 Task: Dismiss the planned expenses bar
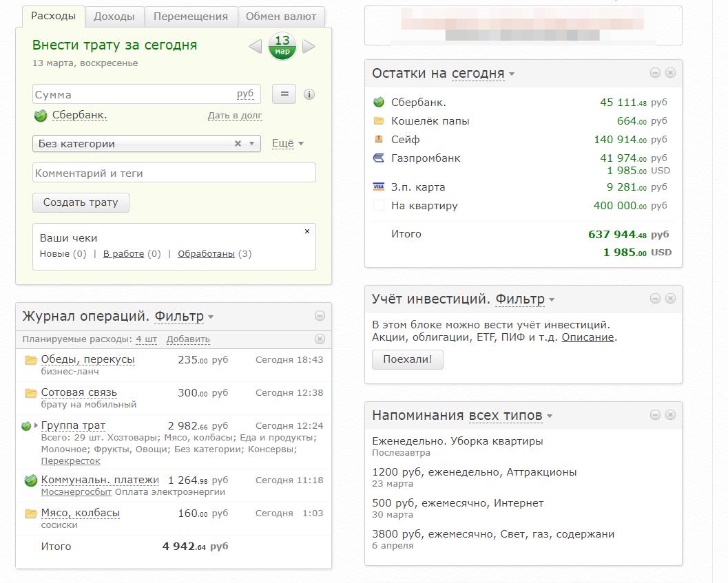click(320, 339)
